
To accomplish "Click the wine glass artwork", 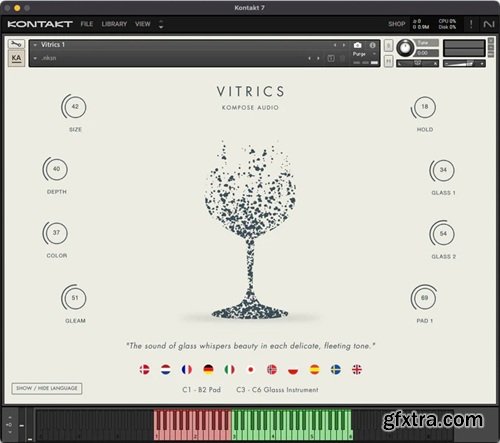I will 250,230.
